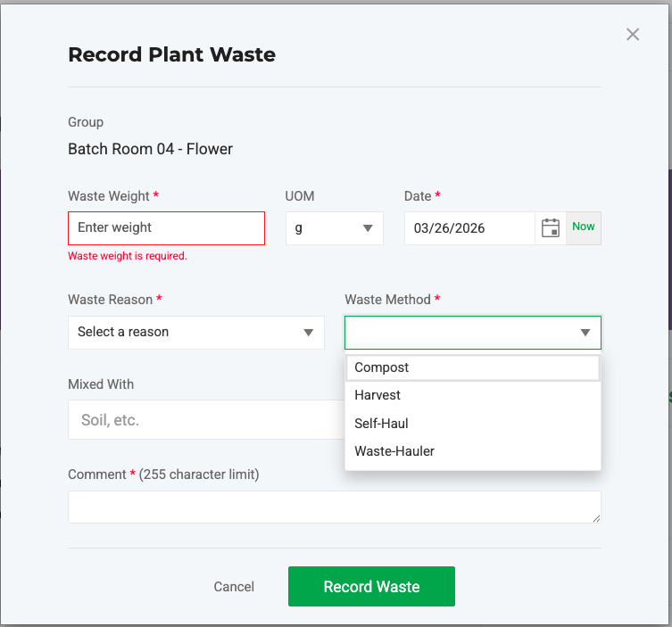Cancel the waste recording
The width and height of the screenshot is (672, 627).
pyautogui.click(x=234, y=586)
